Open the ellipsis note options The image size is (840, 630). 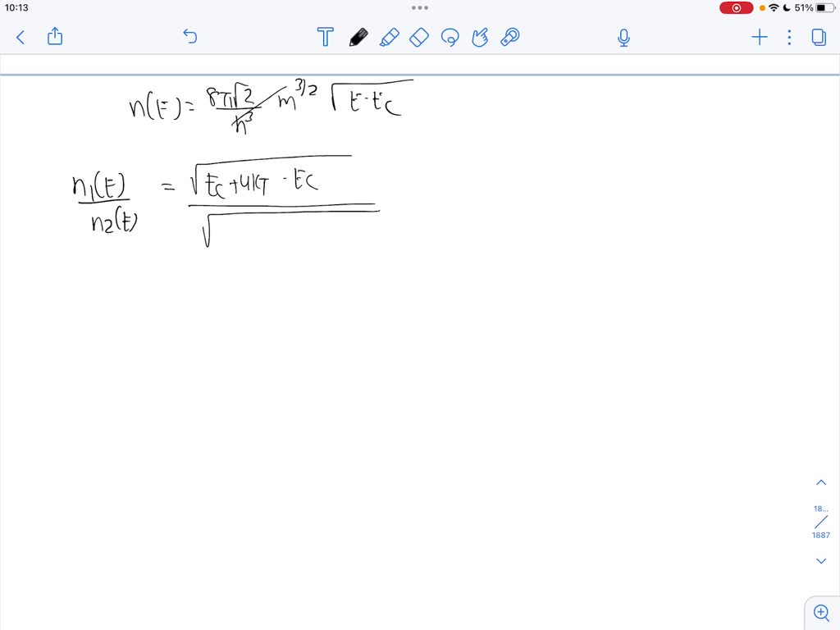[x=420, y=7]
